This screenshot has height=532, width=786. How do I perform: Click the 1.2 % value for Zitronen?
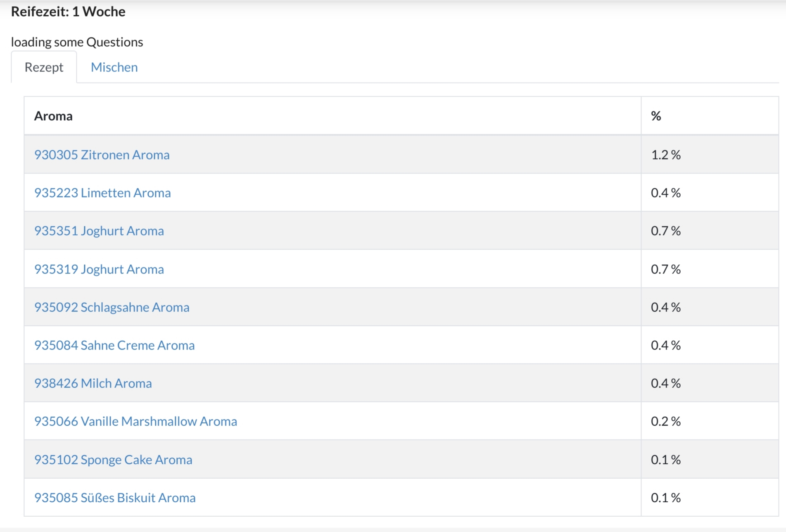pos(665,154)
